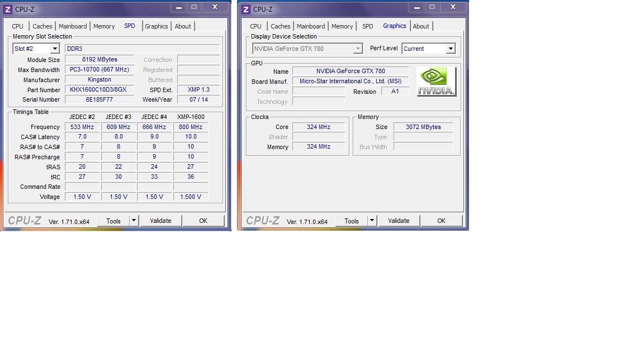Select the Graphics tab in the right window

pos(395,26)
